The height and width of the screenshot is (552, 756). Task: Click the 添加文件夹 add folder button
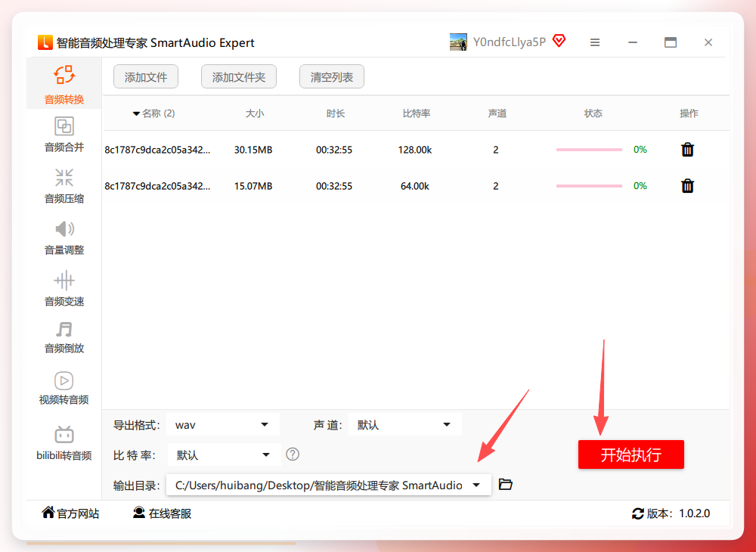pos(239,76)
